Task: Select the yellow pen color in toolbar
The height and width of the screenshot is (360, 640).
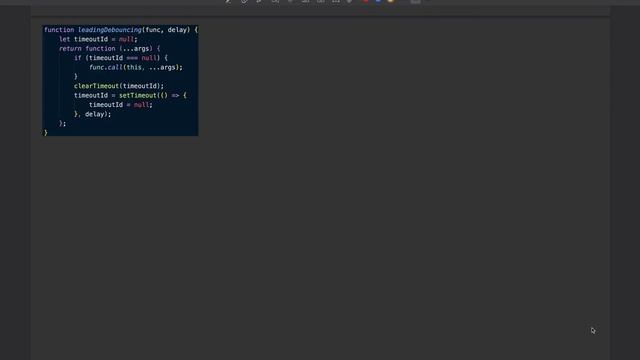Action: click(x=391, y=1)
